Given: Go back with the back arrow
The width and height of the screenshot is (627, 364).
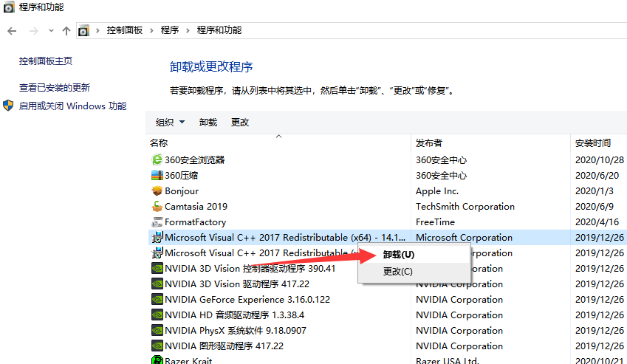Looking at the screenshot, I should pos(12,30).
